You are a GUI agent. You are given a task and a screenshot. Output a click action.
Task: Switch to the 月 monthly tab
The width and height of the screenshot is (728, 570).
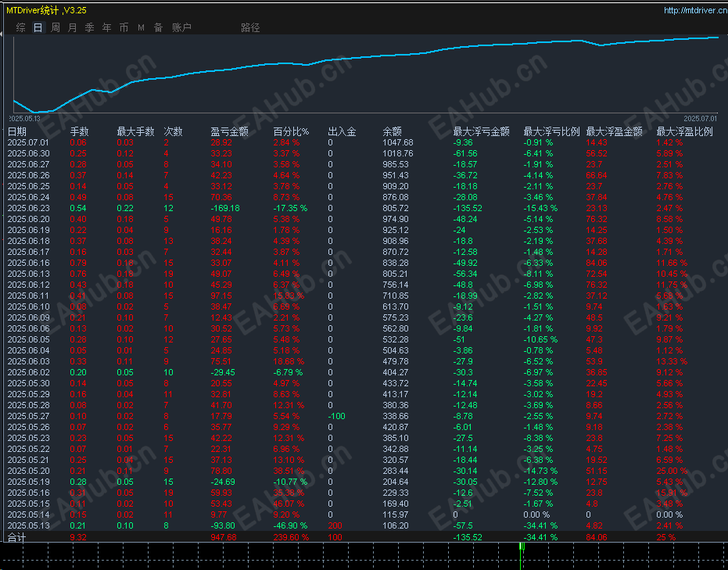coord(73,28)
